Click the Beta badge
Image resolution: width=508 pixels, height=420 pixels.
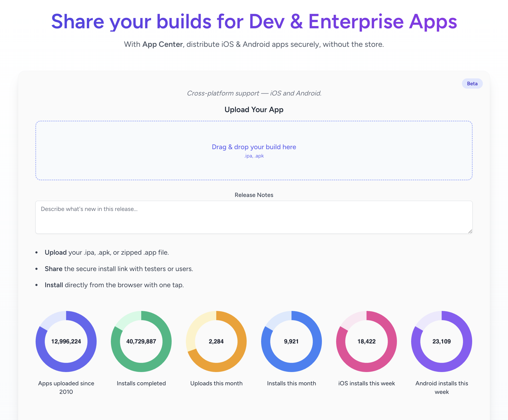pyautogui.click(x=472, y=83)
